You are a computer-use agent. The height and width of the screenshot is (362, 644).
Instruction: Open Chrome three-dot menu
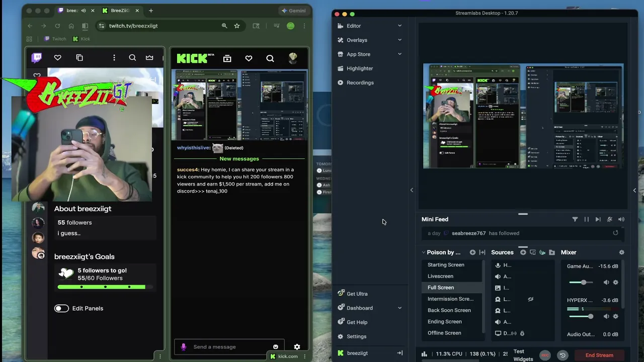coord(303,26)
